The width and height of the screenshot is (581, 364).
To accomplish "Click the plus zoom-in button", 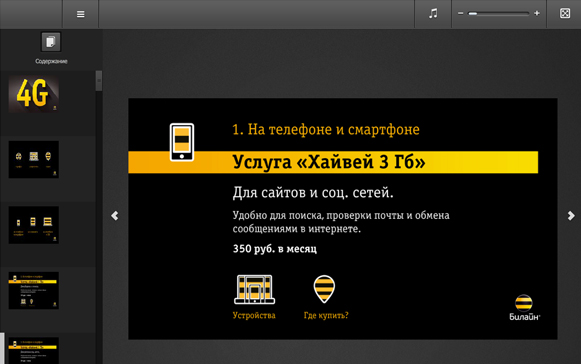I will (537, 13).
